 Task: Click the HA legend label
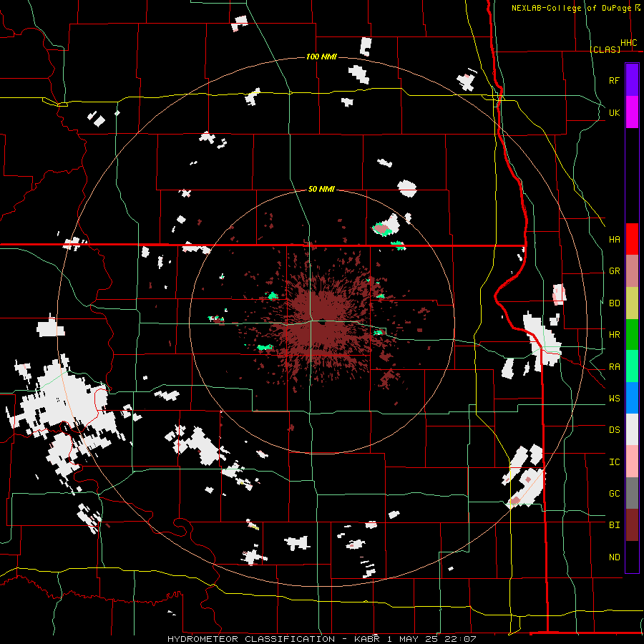615,239
